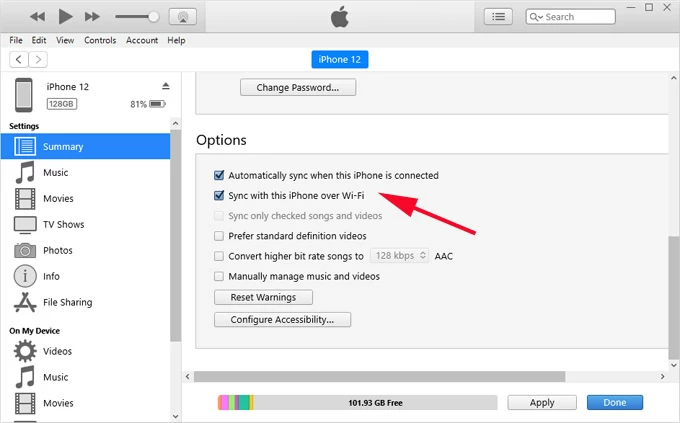This screenshot has width=680, height=423.
Task: Click the volume slider knob
Action: (154, 17)
